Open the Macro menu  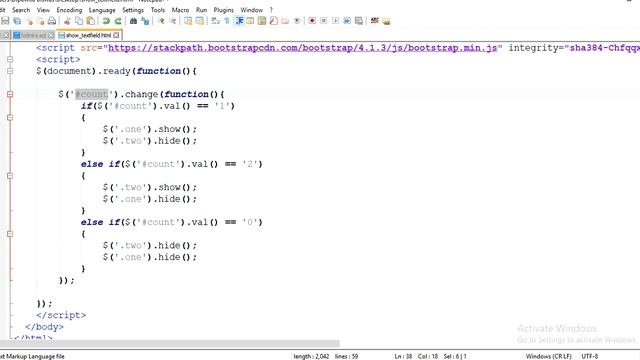(180, 10)
